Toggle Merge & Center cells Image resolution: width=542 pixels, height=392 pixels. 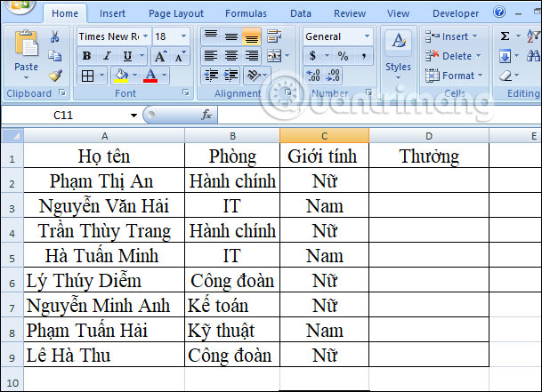coord(274,56)
